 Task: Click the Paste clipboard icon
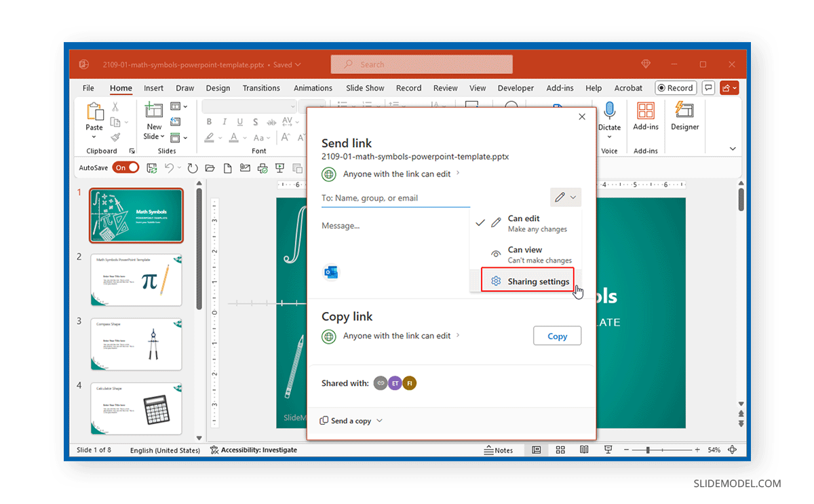click(x=94, y=112)
